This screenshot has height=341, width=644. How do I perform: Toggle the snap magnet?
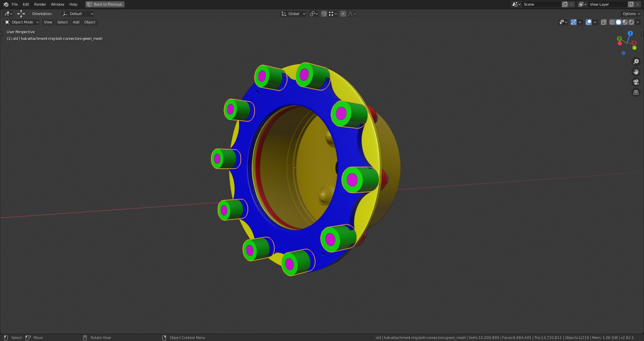(324, 14)
